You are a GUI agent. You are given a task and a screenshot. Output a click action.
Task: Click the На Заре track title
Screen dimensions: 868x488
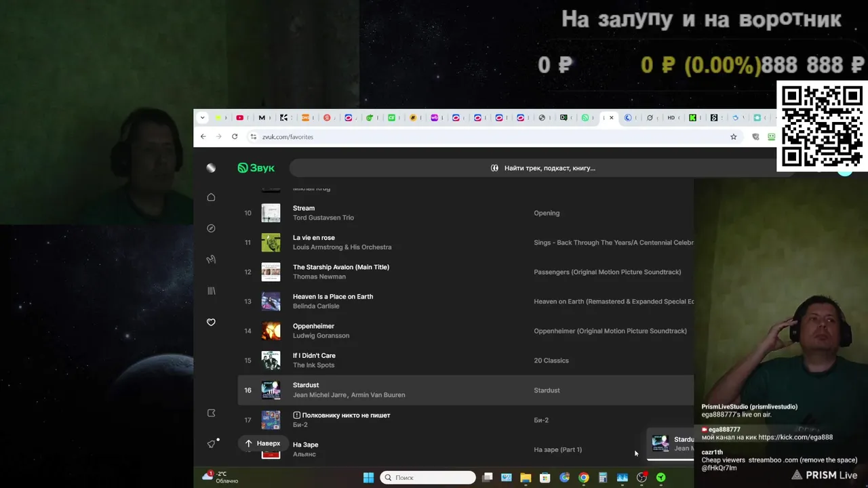(x=305, y=445)
